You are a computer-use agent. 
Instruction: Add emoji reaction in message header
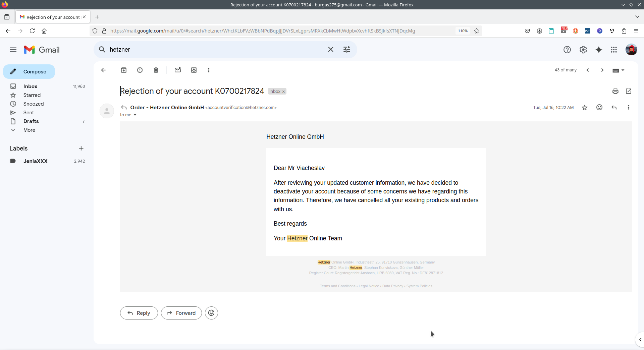tap(599, 107)
